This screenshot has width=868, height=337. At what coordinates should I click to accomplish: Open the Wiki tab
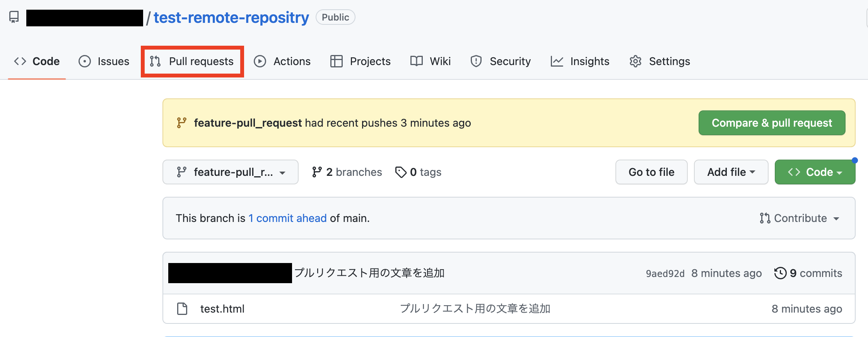(430, 61)
